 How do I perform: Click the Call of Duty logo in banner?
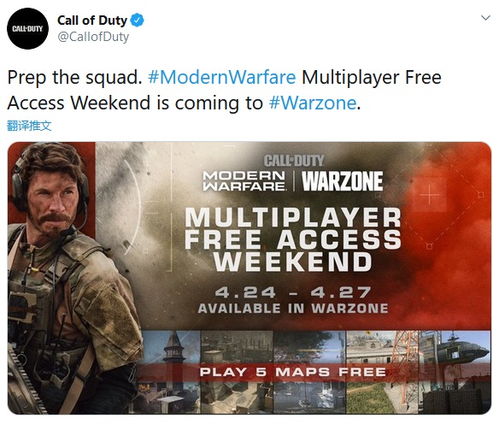coord(294,161)
